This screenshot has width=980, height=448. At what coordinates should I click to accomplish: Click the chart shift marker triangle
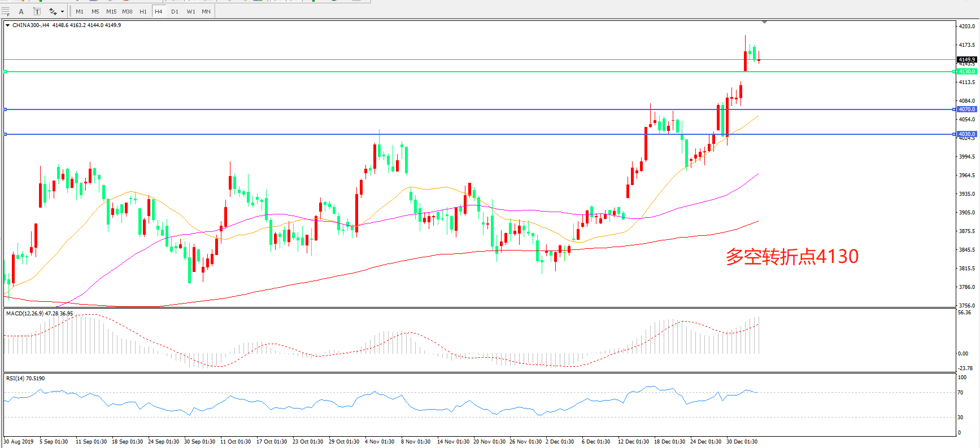[764, 22]
